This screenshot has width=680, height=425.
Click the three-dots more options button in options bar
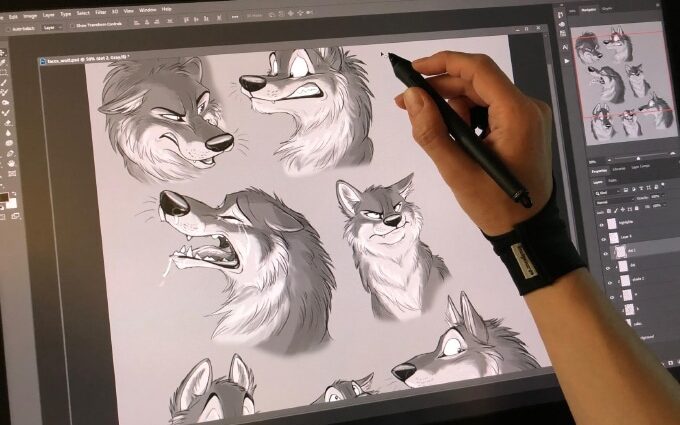(235, 17)
